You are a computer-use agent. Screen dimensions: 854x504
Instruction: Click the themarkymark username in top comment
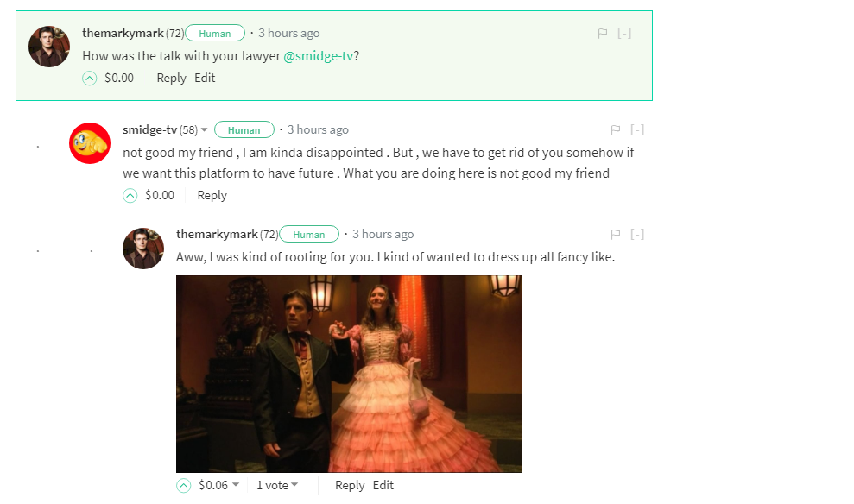click(123, 33)
